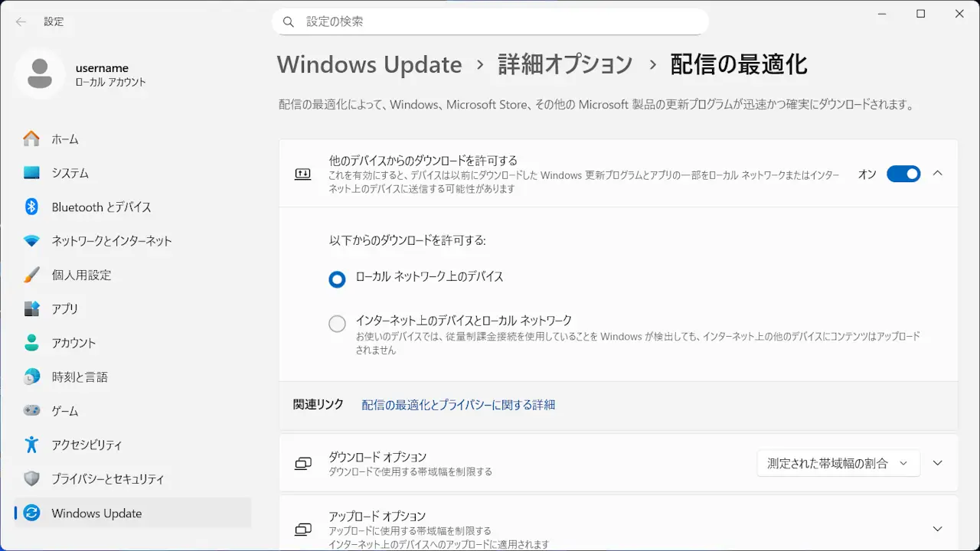Open 配信の最適化とプライバシーに関する詳細 link
The image size is (980, 551).
[x=458, y=405]
